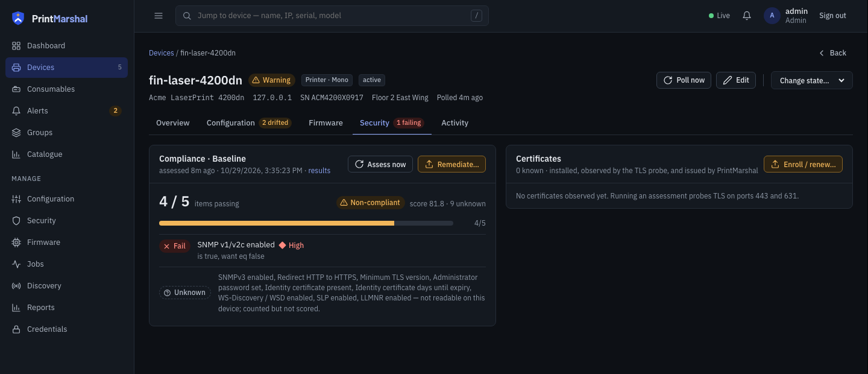Screen dimensions: 868x374
Task: Toggle the sidebar hamburger menu icon
Action: click(x=159, y=16)
